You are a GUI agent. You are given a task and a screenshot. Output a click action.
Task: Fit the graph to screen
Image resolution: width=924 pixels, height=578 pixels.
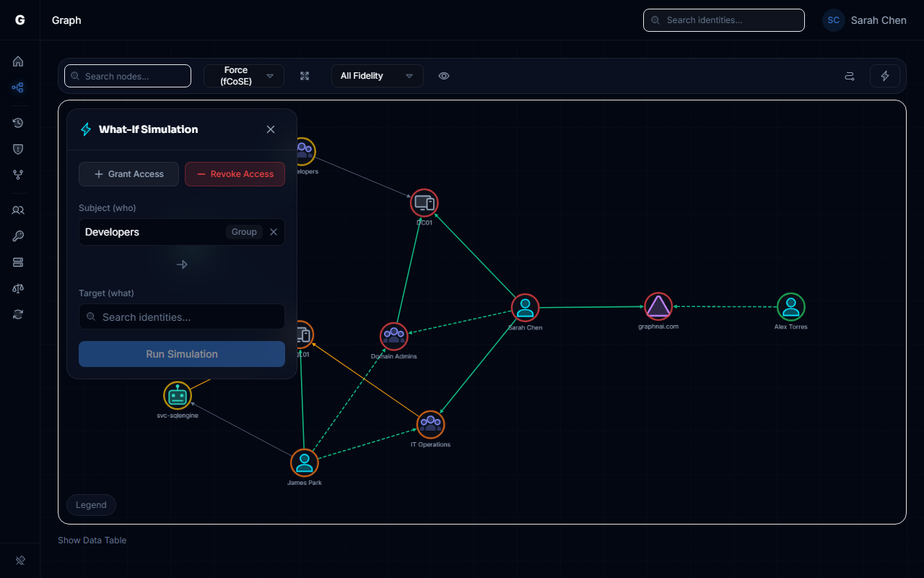pyautogui.click(x=305, y=76)
